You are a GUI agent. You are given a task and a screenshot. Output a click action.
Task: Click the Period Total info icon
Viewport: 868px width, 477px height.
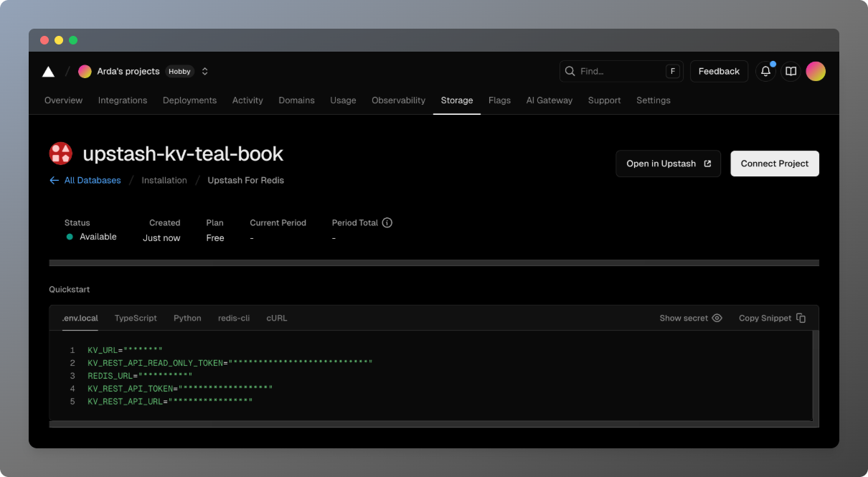coord(387,222)
